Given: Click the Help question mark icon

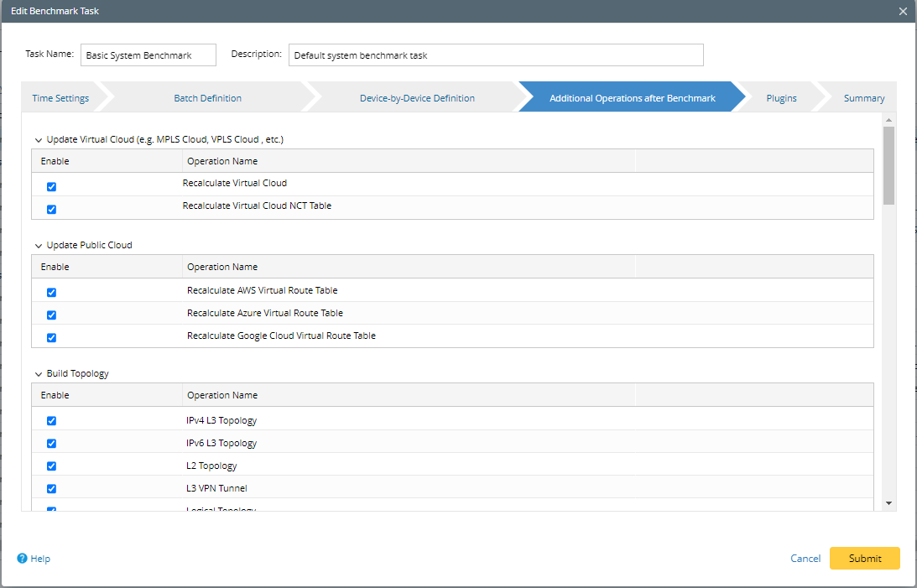Looking at the screenshot, I should point(23,559).
